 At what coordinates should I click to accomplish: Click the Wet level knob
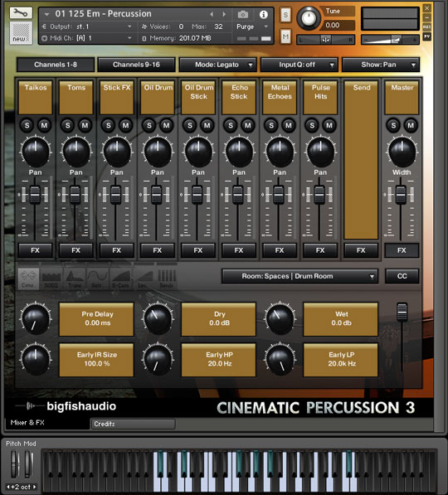280,319
